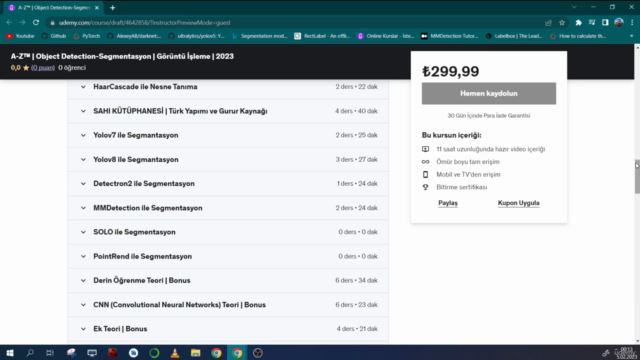Click the 11 saat video içeriği text
The width and height of the screenshot is (640, 360).
pos(491,149)
